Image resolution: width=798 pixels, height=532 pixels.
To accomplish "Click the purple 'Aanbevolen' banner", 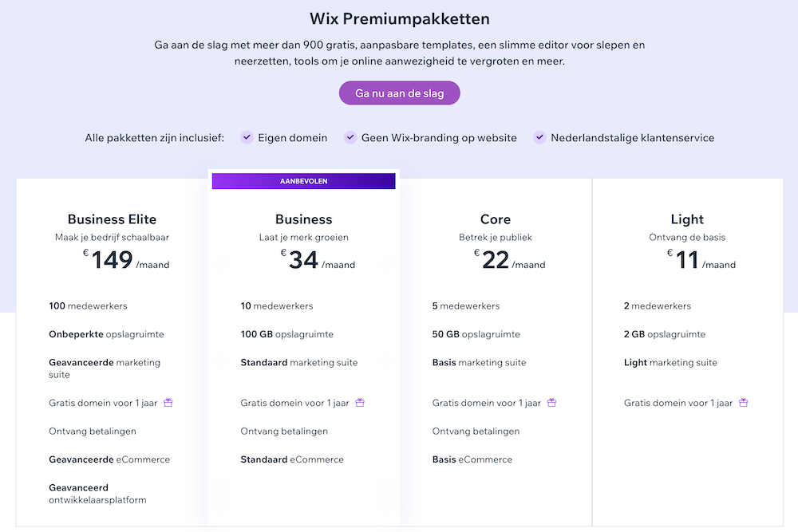I will coord(303,181).
